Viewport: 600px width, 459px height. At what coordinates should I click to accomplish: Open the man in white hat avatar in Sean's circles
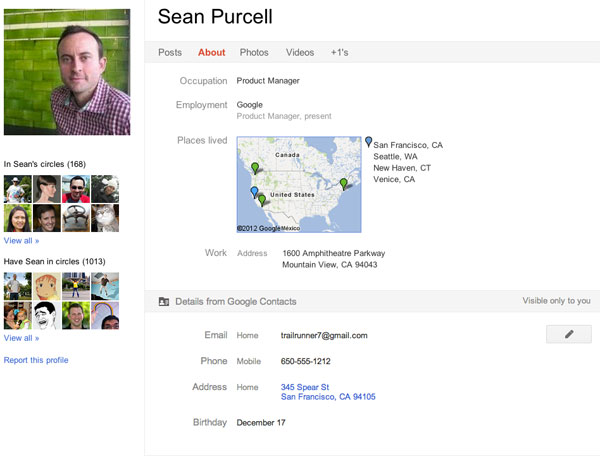tap(18, 189)
